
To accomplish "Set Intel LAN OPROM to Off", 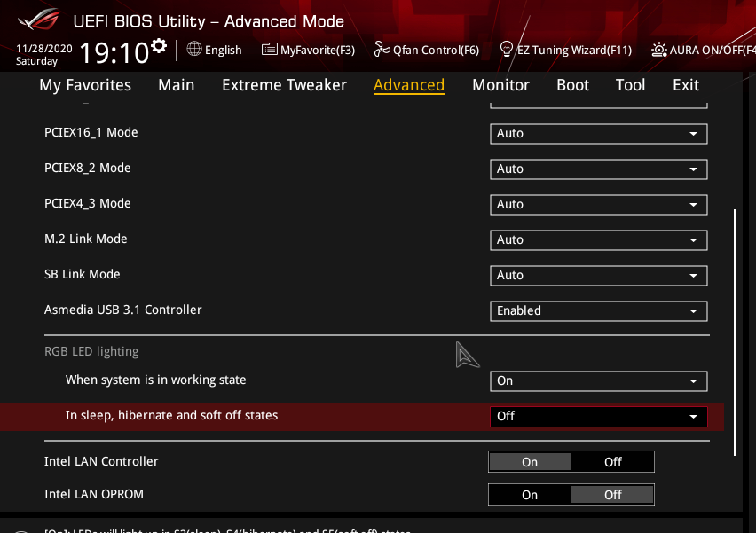I will pyautogui.click(x=613, y=495).
